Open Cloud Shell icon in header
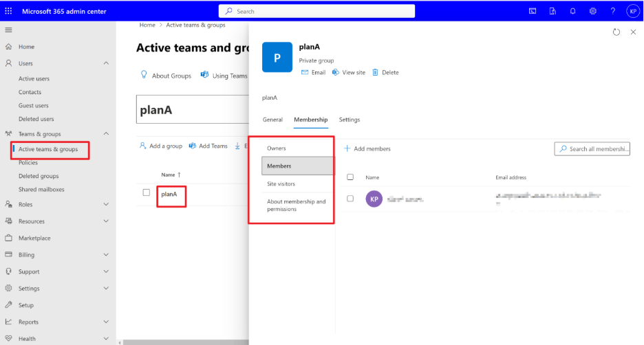Viewport: 644px width, 345px height. (x=533, y=11)
